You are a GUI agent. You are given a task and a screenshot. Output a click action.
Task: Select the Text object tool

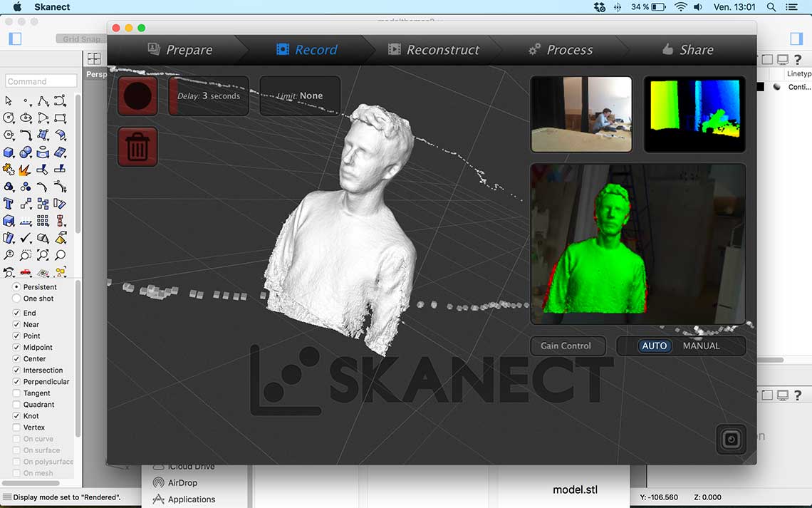pyautogui.click(x=9, y=204)
